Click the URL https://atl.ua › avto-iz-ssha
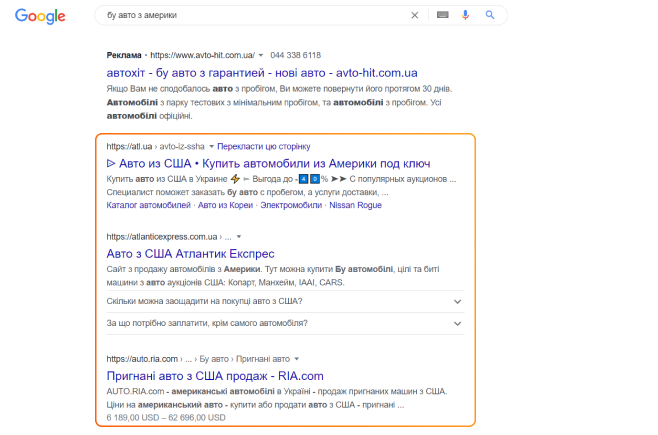 coord(155,146)
